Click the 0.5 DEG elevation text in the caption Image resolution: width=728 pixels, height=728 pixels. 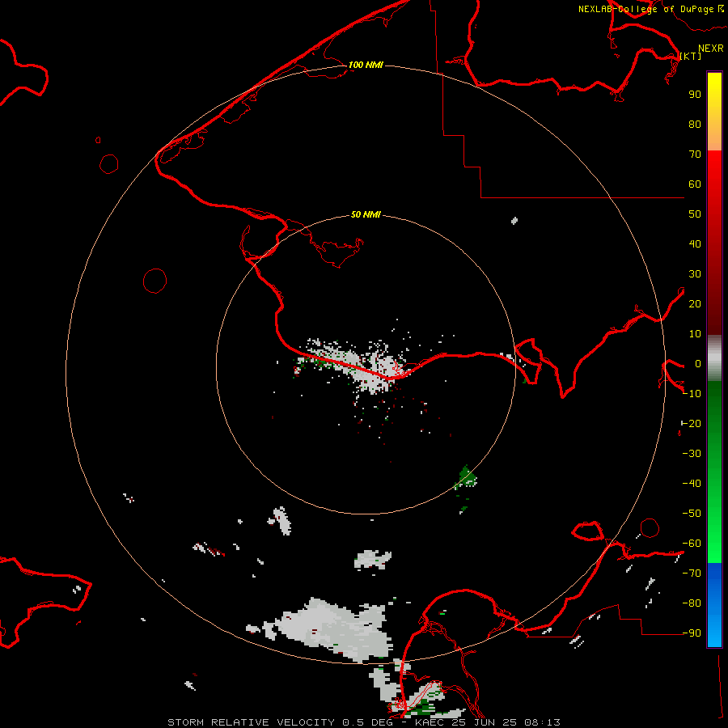point(368,722)
